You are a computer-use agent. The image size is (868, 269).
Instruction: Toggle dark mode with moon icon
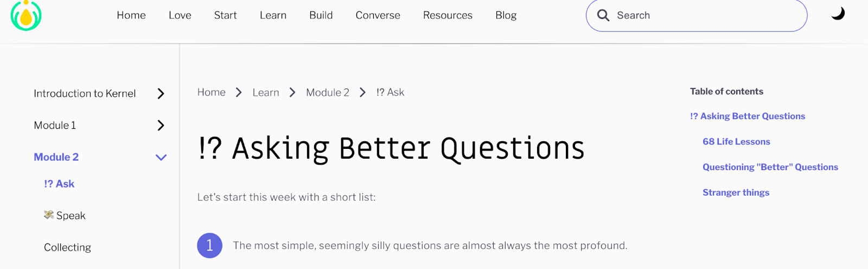coord(838,14)
